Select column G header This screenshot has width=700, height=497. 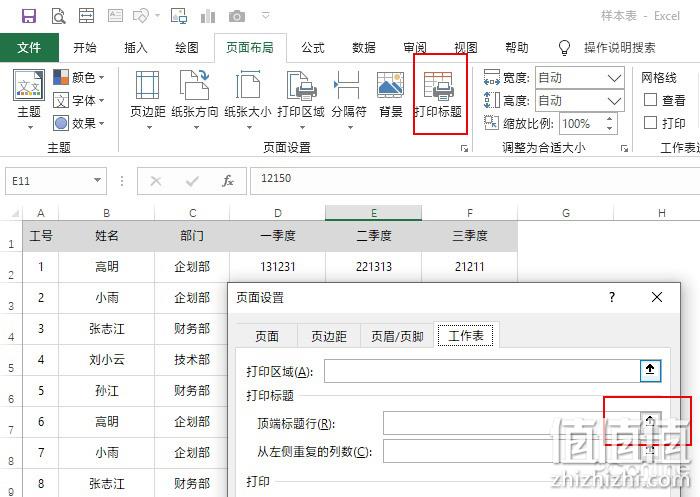click(x=566, y=213)
